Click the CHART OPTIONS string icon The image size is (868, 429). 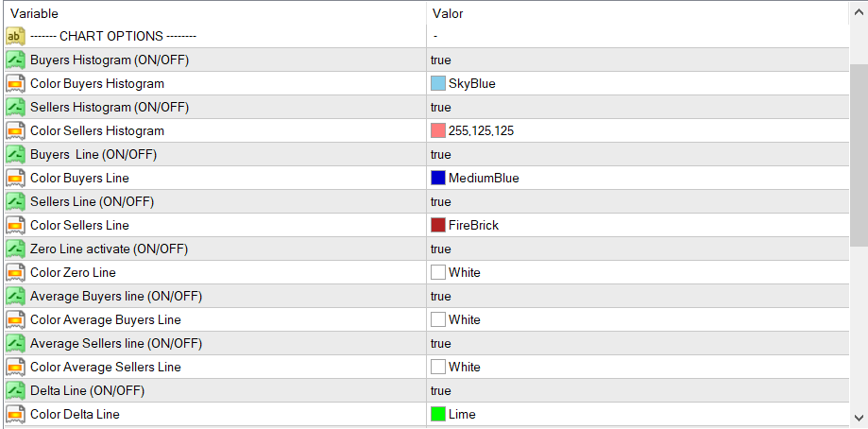tap(15, 36)
